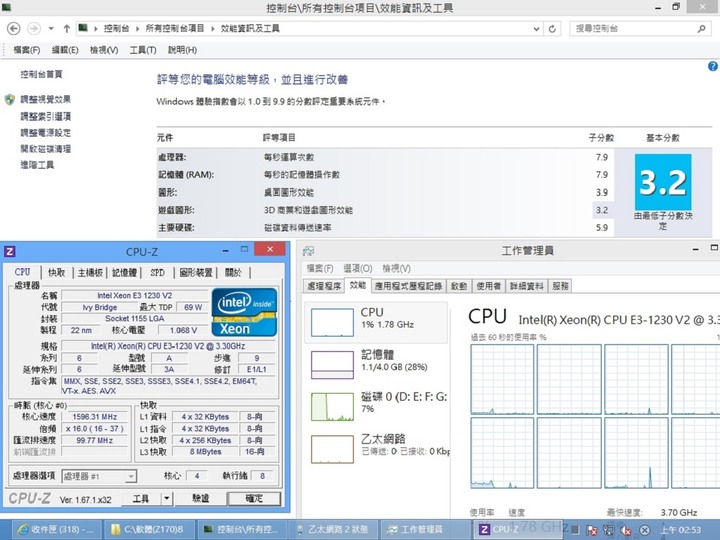
Task: Open the 檢視(V) menu in Task Manager
Action: pos(396,268)
